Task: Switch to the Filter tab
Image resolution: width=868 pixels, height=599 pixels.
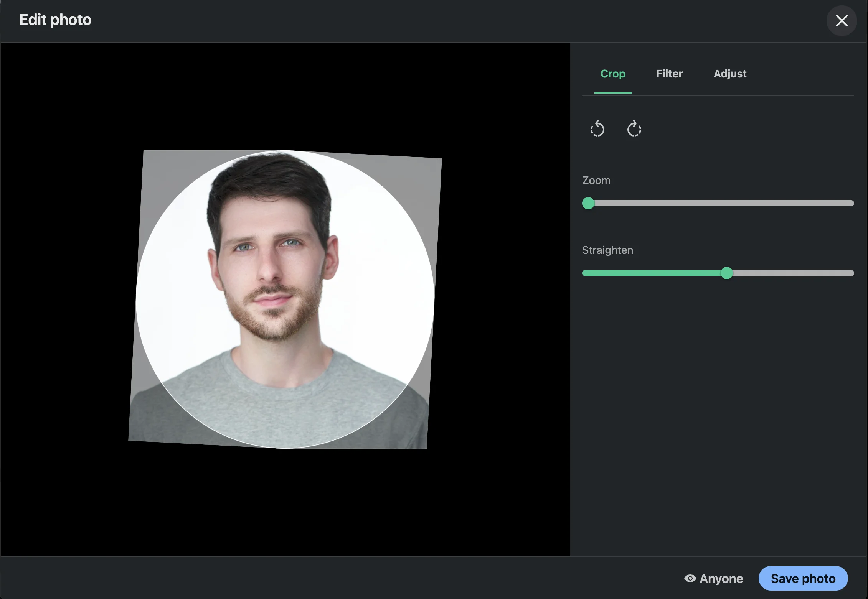Action: pyautogui.click(x=669, y=74)
